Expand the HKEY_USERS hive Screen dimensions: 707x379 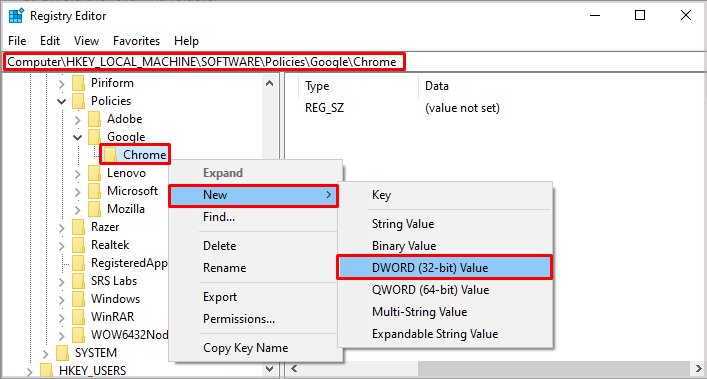pos(30,372)
